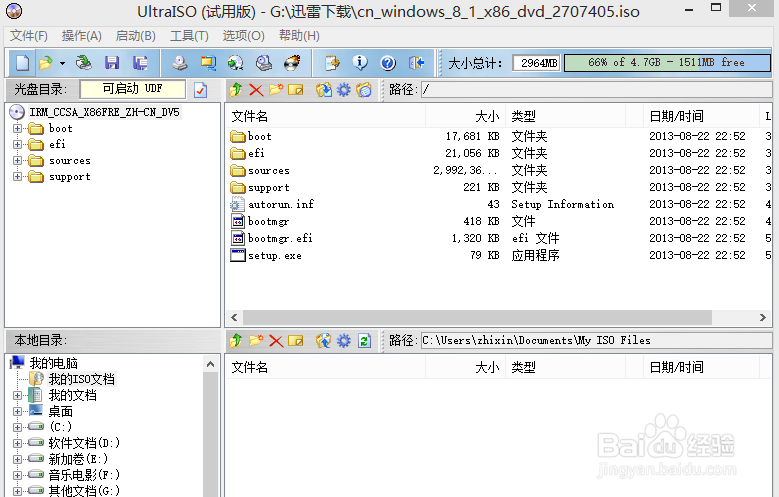The height and width of the screenshot is (497, 779).
Task: Click the rename icon in local pane
Action: pos(296,340)
